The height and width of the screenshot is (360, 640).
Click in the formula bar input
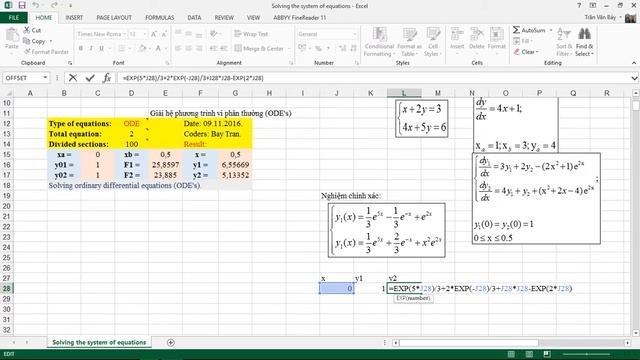pyautogui.click(x=373, y=78)
